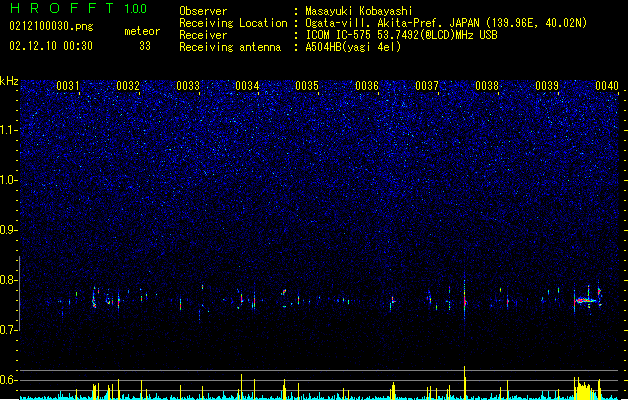Click the meteor label
This screenshot has height=400, width=629.
tap(142, 31)
